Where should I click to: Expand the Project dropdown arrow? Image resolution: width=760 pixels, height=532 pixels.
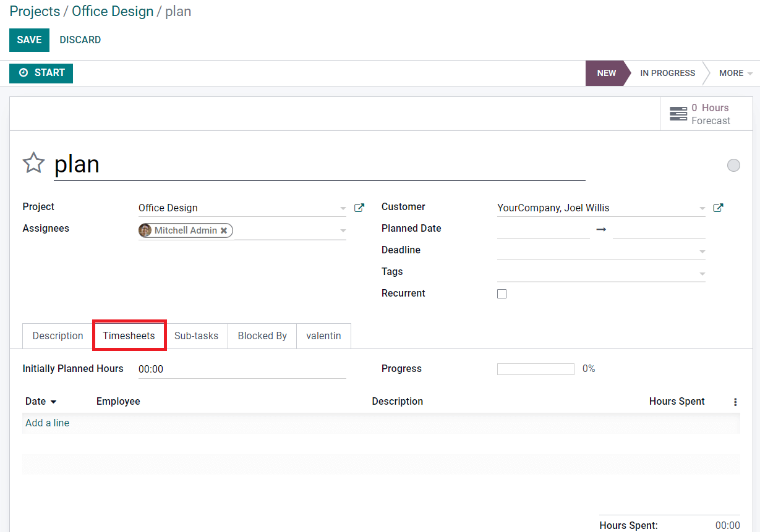[343, 209]
